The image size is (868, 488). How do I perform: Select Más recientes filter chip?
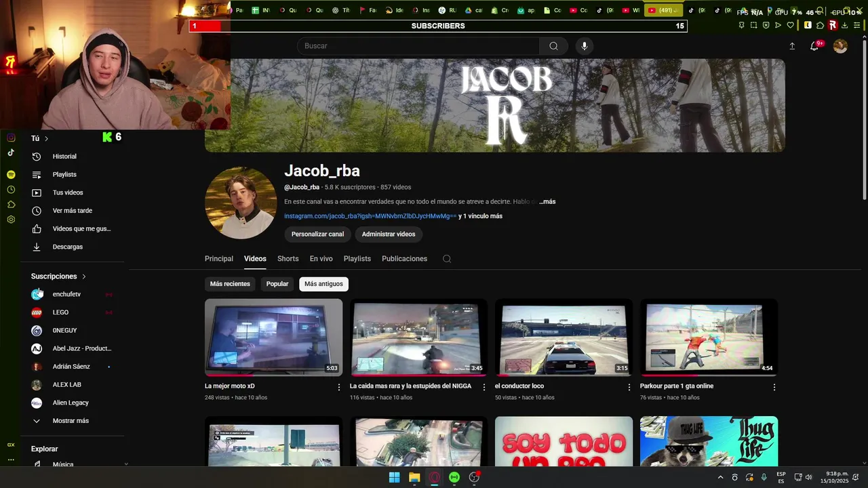[x=230, y=284]
